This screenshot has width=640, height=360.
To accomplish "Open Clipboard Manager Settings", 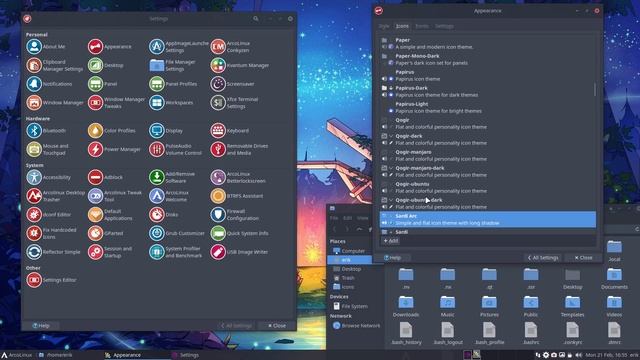I will tap(55, 65).
